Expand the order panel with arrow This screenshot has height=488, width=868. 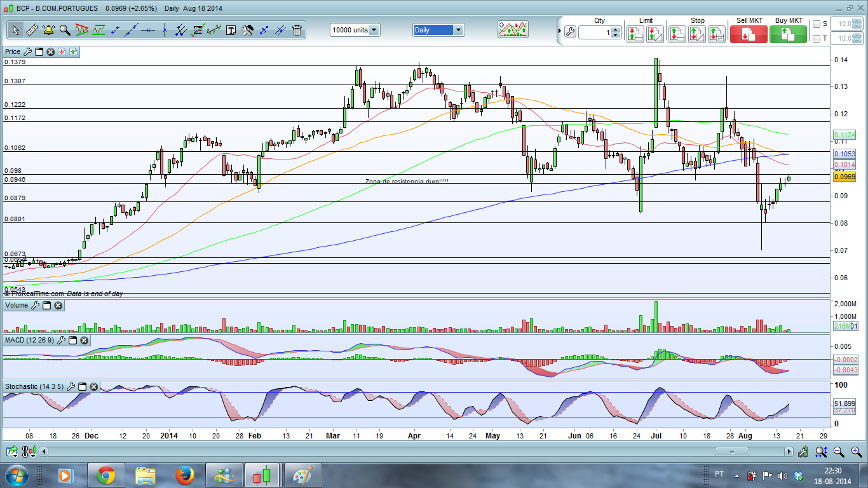pyautogui.click(x=560, y=30)
